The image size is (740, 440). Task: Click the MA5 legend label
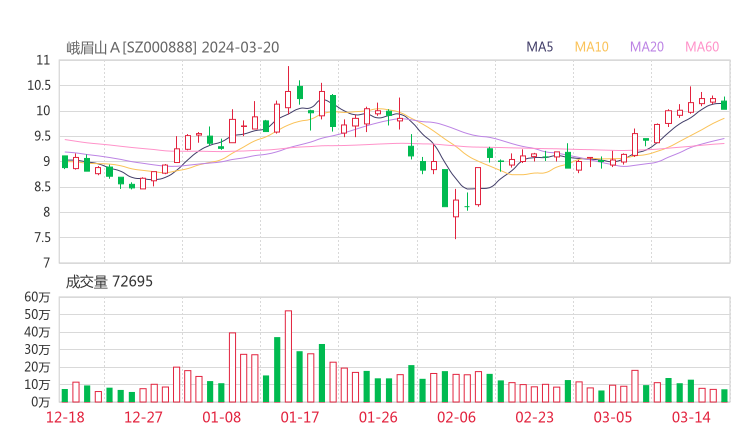pyautogui.click(x=539, y=47)
